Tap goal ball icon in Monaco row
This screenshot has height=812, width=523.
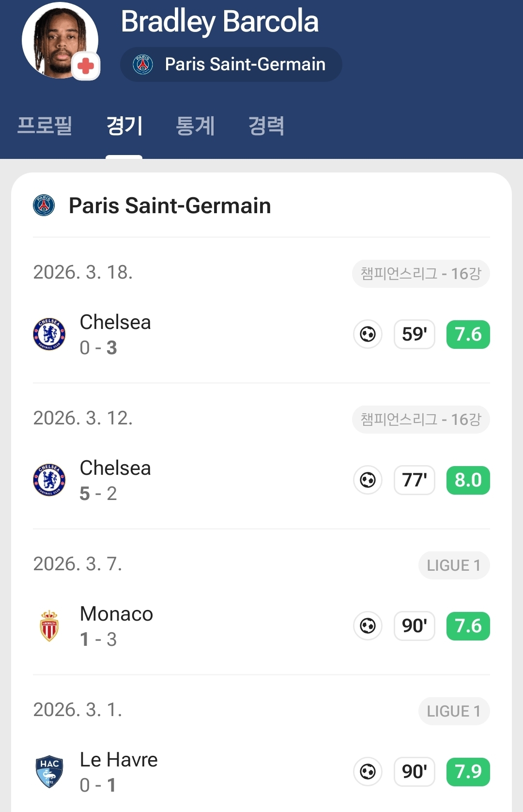click(x=368, y=626)
